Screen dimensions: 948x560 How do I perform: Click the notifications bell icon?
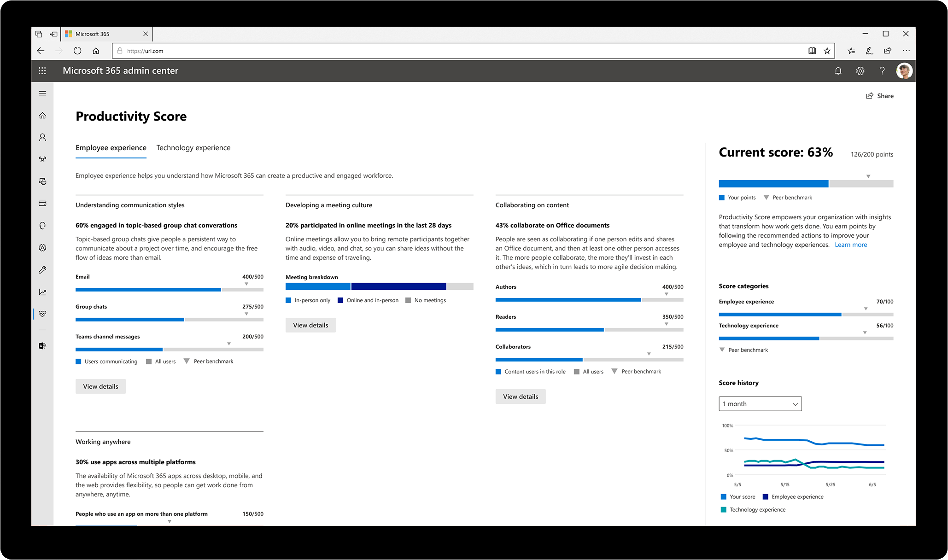pyautogui.click(x=838, y=70)
